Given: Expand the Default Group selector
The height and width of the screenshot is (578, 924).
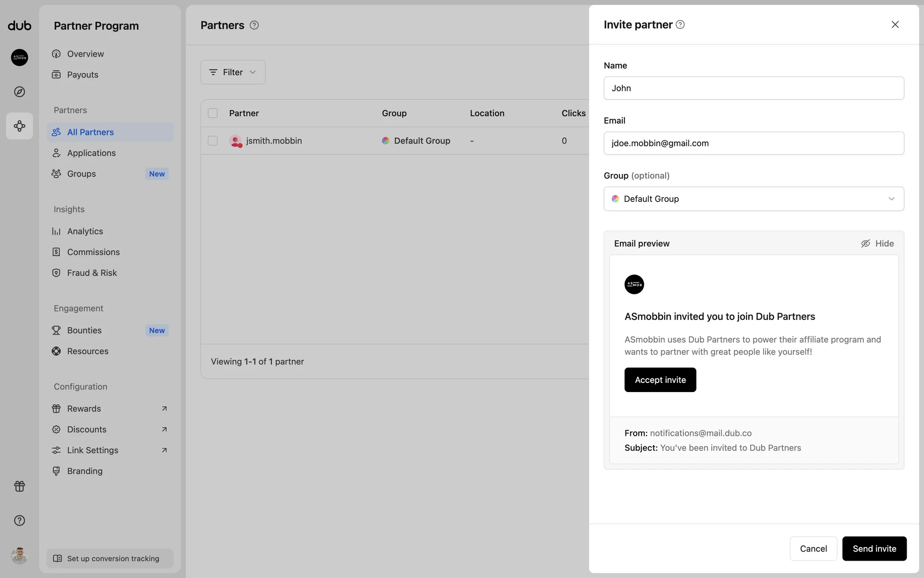Looking at the screenshot, I should pyautogui.click(x=754, y=199).
